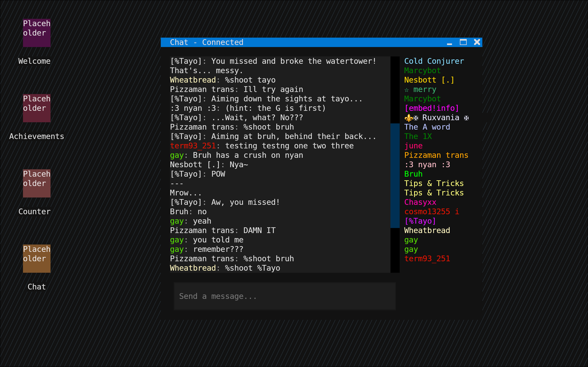Open the Chat desktop icon

(x=37, y=259)
